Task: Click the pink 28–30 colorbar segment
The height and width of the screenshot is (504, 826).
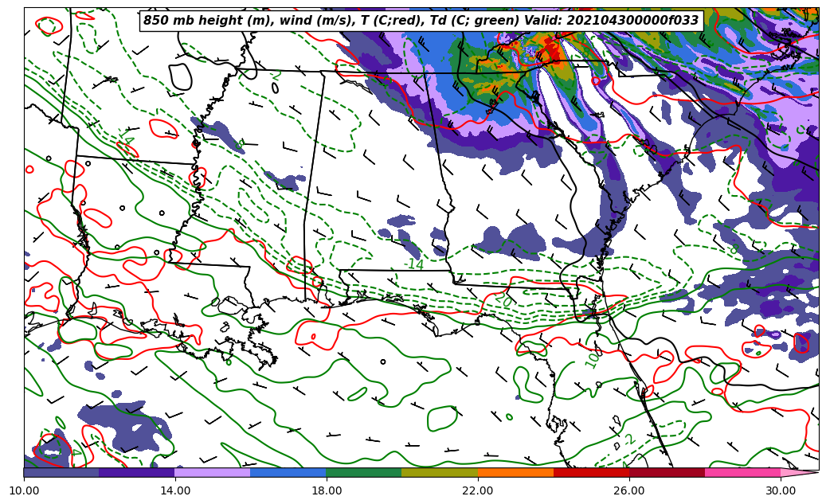Action: (742, 472)
